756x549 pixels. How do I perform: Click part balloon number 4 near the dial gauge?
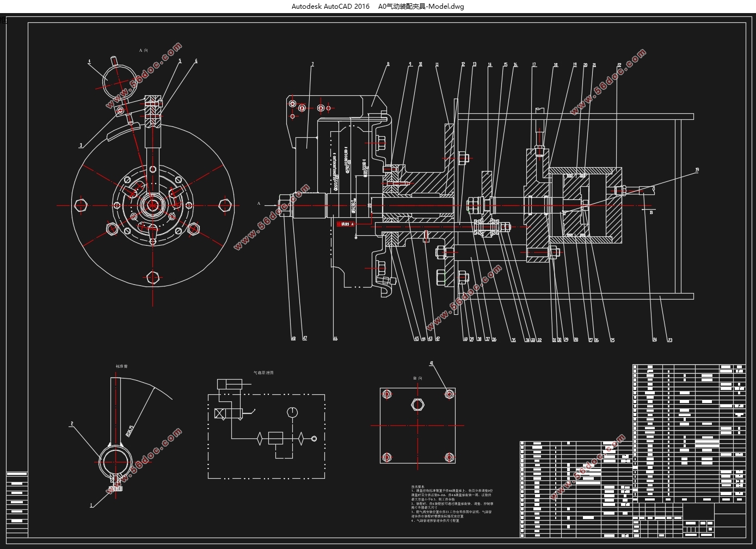pos(90,62)
